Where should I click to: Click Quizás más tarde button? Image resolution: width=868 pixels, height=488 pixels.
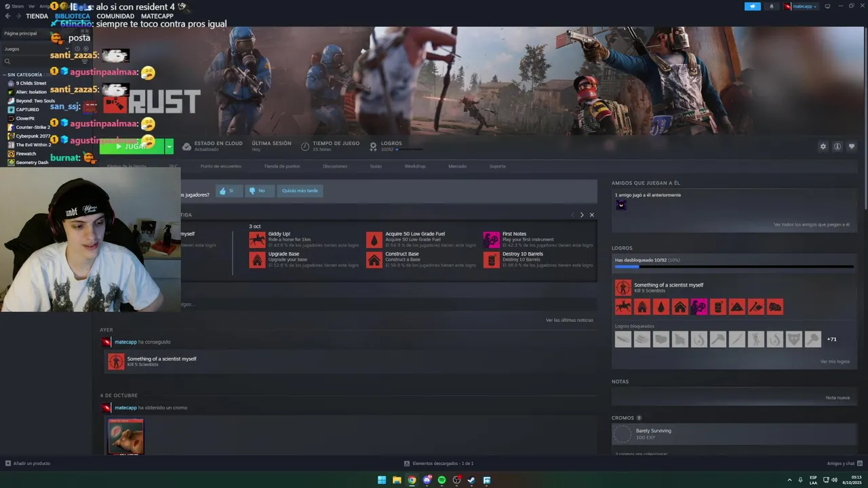[300, 191]
